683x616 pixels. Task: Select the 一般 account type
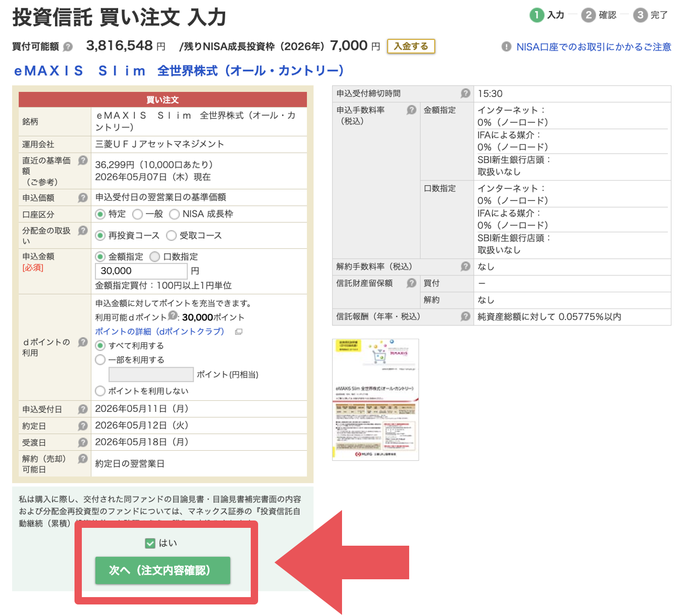(137, 214)
